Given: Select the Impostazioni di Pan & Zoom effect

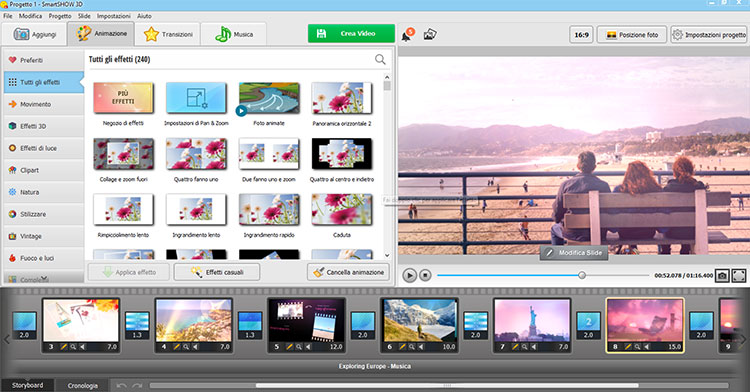Looking at the screenshot, I should 196,98.
